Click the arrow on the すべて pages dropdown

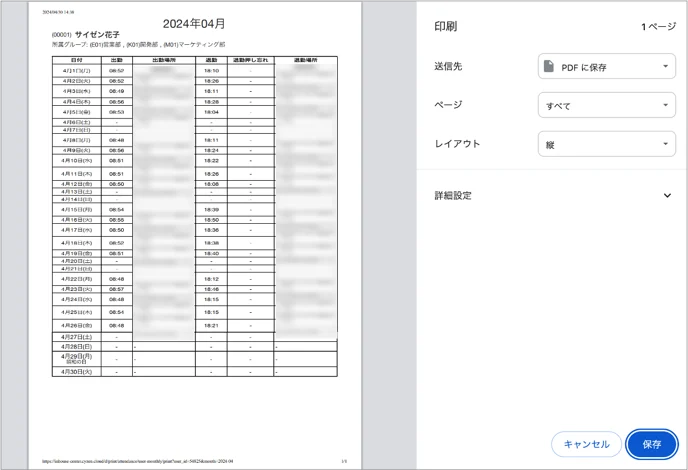tap(666, 105)
